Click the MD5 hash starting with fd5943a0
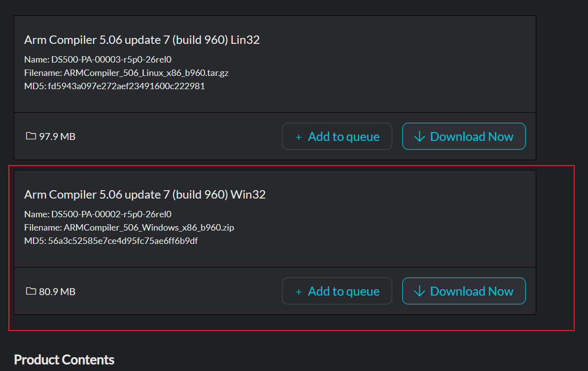Viewport: 588px width, 371px height. [x=126, y=86]
